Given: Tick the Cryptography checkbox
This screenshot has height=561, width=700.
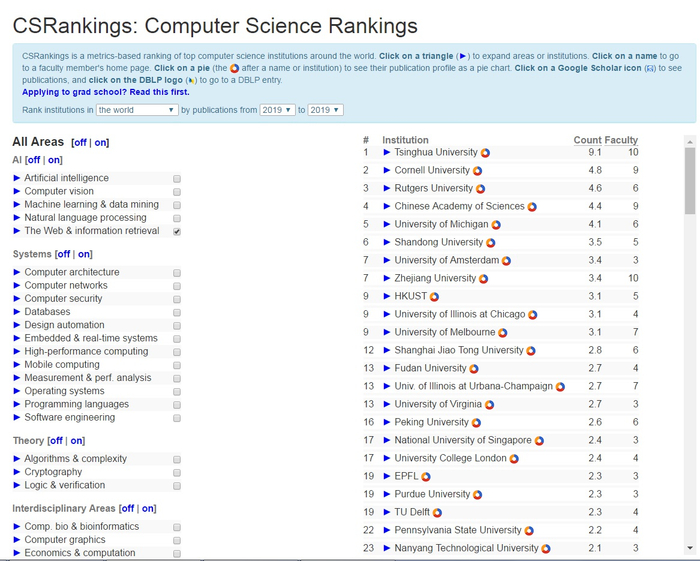Looking at the screenshot, I should click(x=177, y=473).
